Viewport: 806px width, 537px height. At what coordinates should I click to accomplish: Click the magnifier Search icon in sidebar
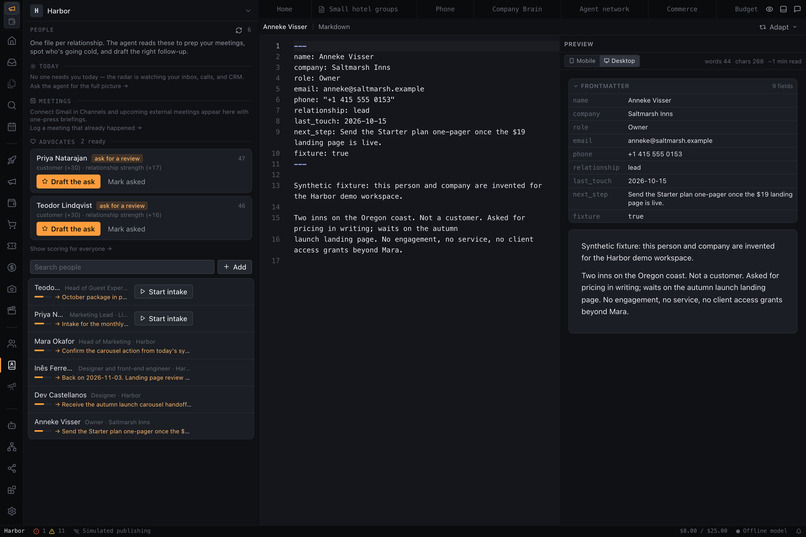[x=12, y=105]
